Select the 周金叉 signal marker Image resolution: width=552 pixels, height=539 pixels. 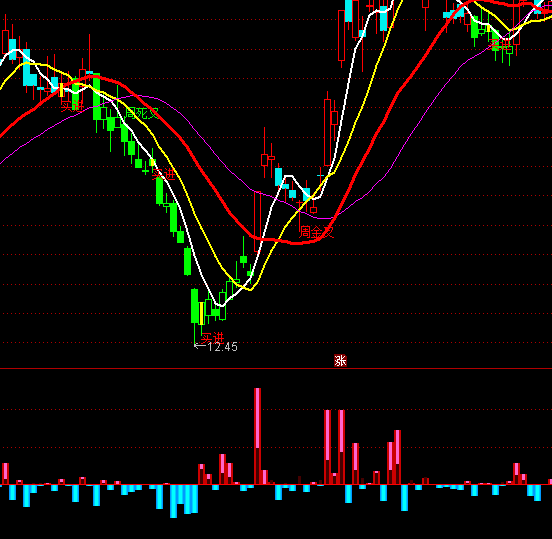pyautogui.click(x=316, y=232)
